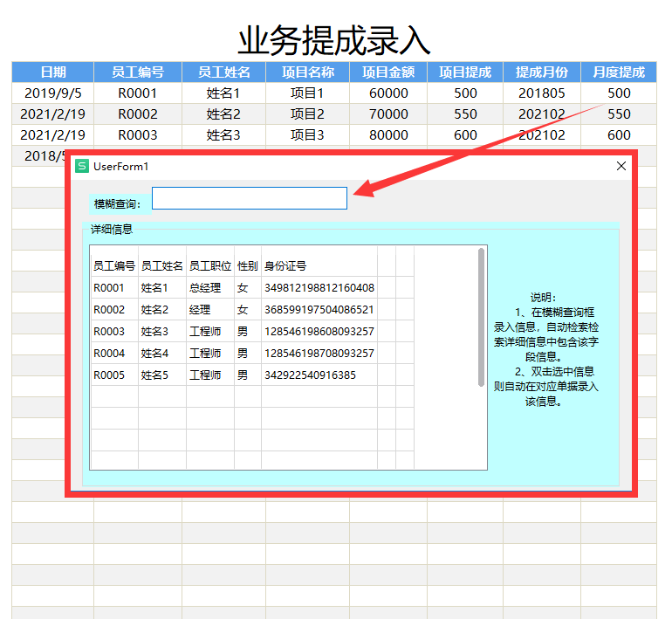
Task: Click ID number 128546198608093257
Action: point(319,332)
